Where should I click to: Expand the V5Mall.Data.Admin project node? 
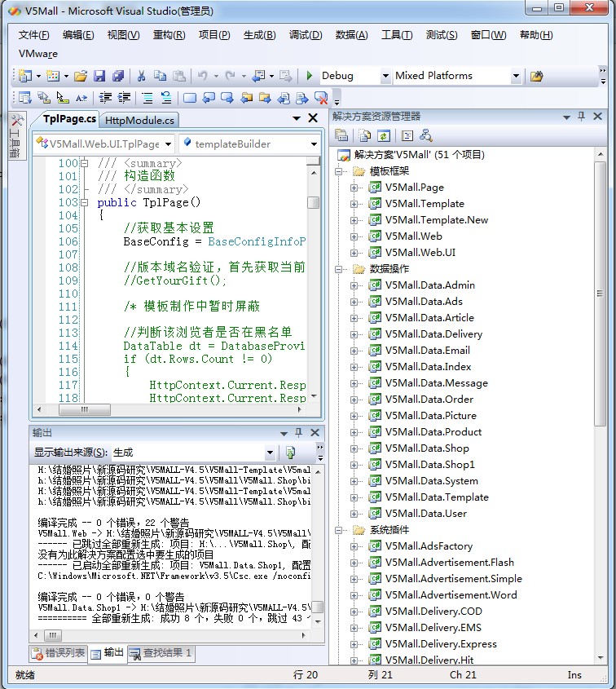[x=354, y=285]
